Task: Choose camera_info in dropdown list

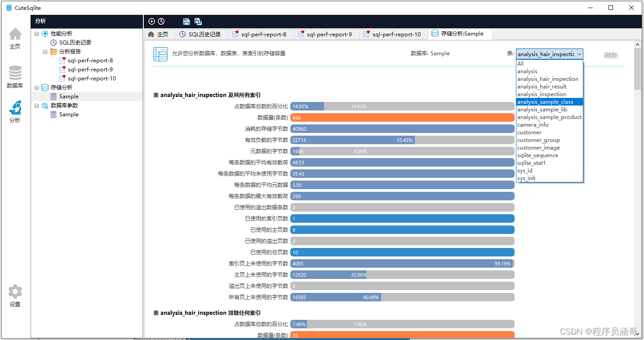Action: coord(550,125)
